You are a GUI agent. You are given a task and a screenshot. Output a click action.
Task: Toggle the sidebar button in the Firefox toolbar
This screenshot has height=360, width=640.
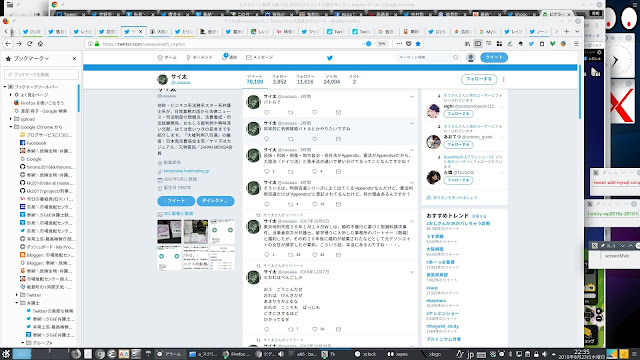pyautogui.click(x=478, y=44)
